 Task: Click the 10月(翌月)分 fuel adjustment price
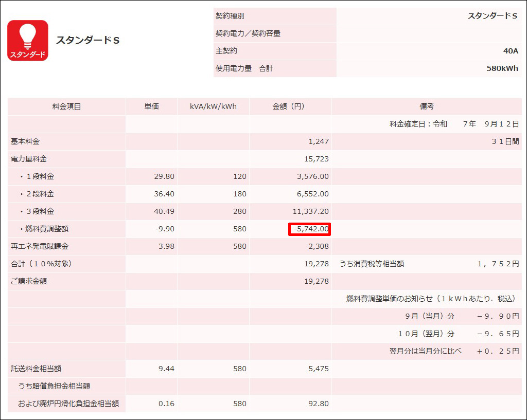498,334
